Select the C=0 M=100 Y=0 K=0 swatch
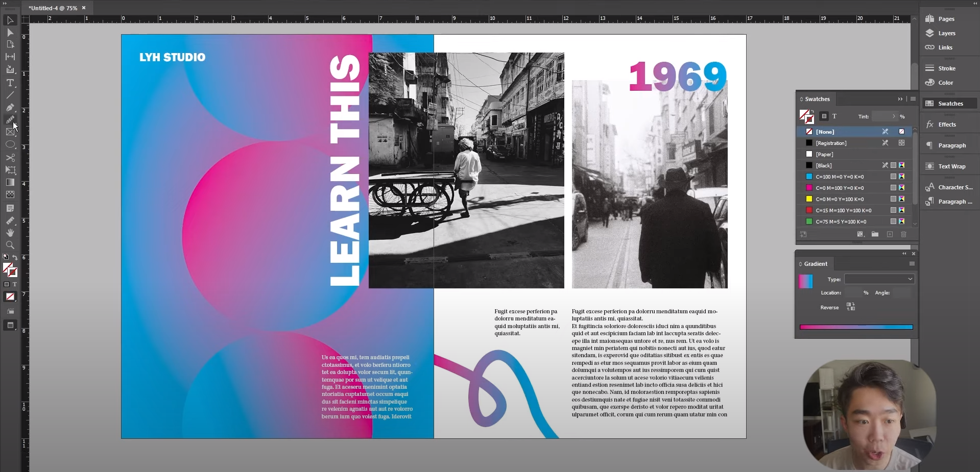 tap(854, 188)
